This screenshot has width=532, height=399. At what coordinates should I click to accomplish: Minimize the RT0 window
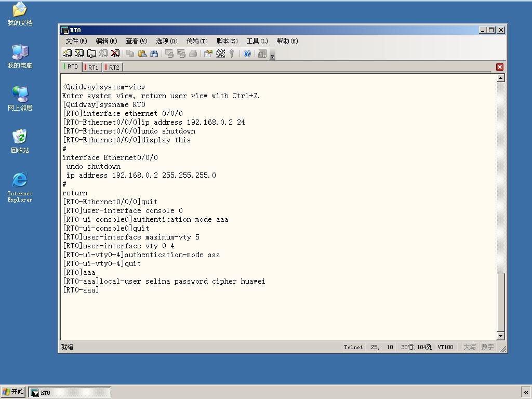click(483, 30)
